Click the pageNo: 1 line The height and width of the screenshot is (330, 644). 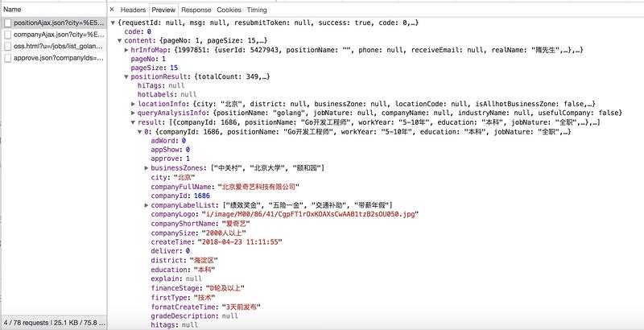point(148,59)
